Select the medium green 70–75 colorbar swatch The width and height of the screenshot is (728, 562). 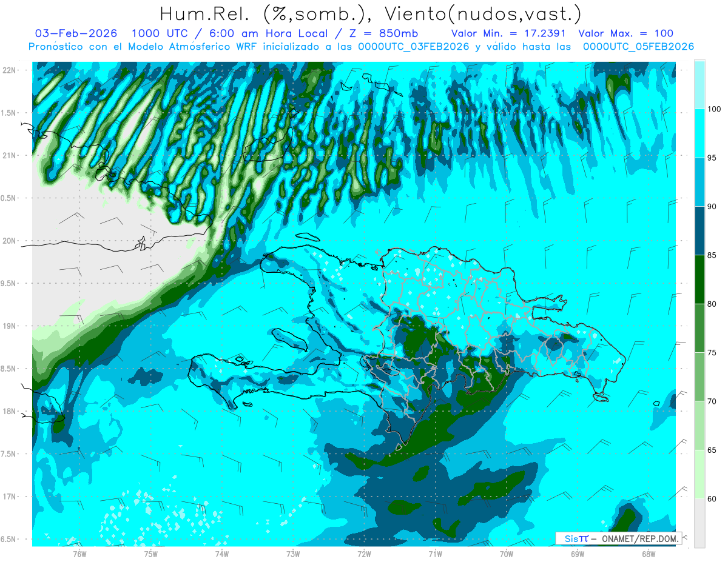(x=699, y=377)
